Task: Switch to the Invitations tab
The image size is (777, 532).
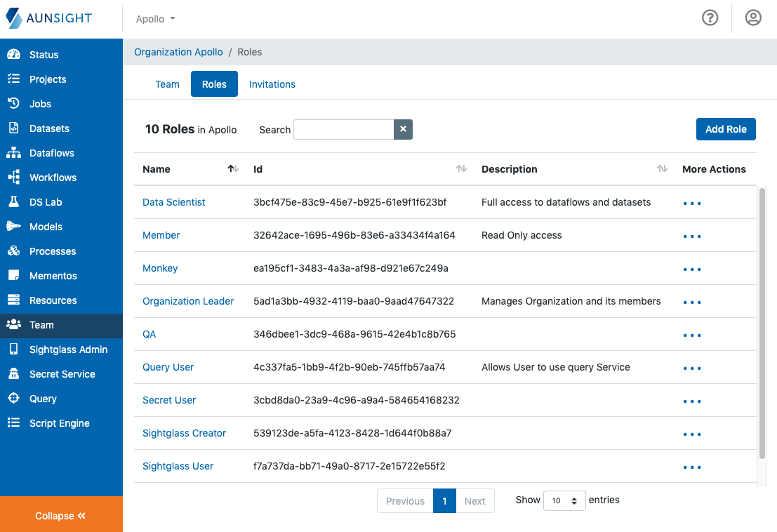Action: (x=272, y=84)
